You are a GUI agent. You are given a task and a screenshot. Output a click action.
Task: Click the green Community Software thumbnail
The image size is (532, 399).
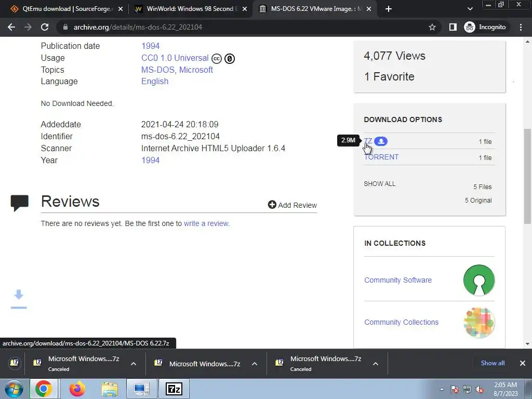[479, 280]
